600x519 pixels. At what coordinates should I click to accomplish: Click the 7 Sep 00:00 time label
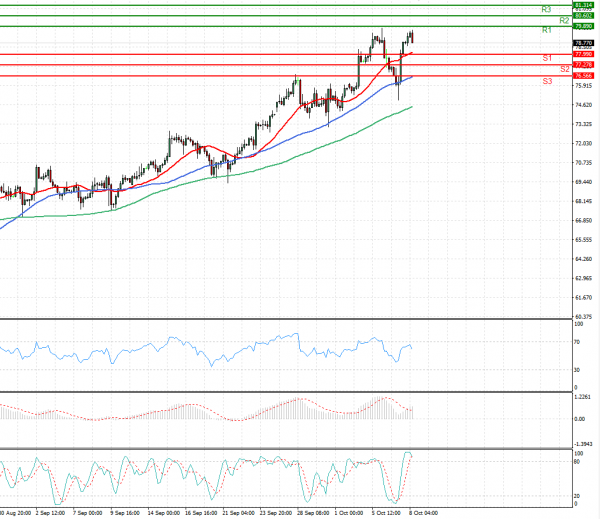click(x=87, y=513)
